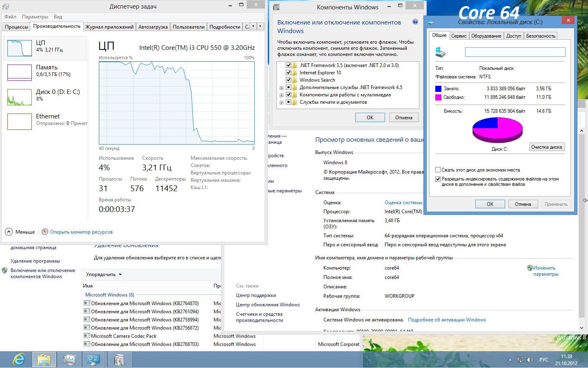Click the Task Manager taskbar icon
Viewport: 588px width, 368px height.
coord(69,359)
